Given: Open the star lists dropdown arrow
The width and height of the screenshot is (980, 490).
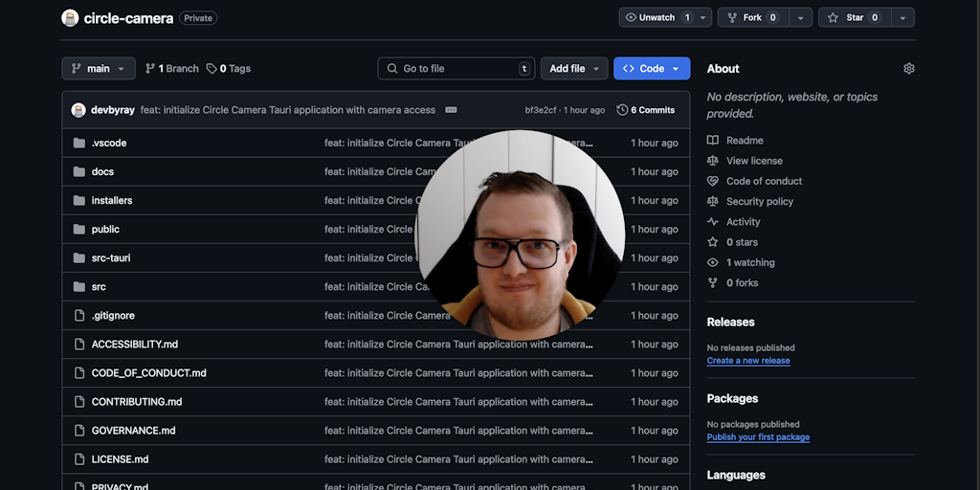Looking at the screenshot, I should click(902, 17).
